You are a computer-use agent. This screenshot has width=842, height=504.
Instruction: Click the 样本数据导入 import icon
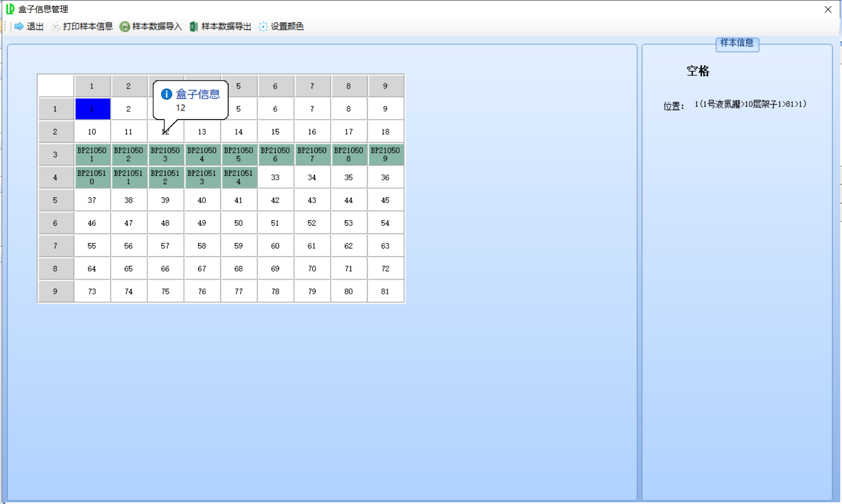125,27
